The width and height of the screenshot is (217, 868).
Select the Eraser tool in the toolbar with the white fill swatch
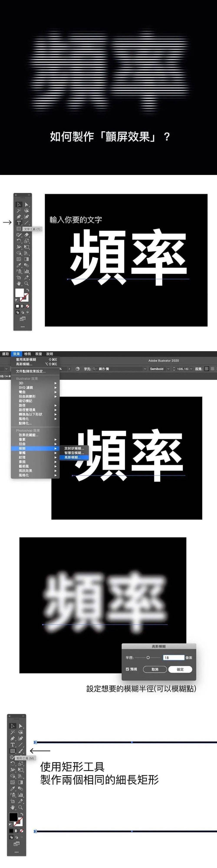(x=26, y=235)
